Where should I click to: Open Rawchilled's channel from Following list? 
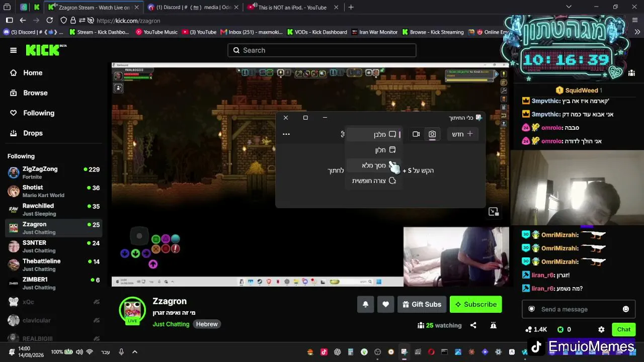click(x=53, y=210)
